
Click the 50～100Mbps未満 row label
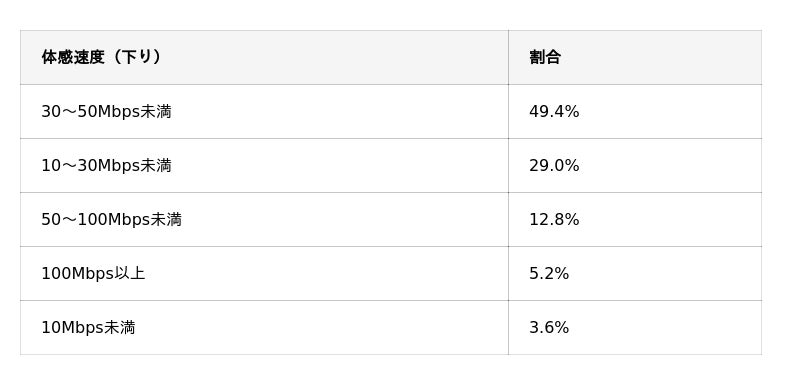(x=111, y=220)
